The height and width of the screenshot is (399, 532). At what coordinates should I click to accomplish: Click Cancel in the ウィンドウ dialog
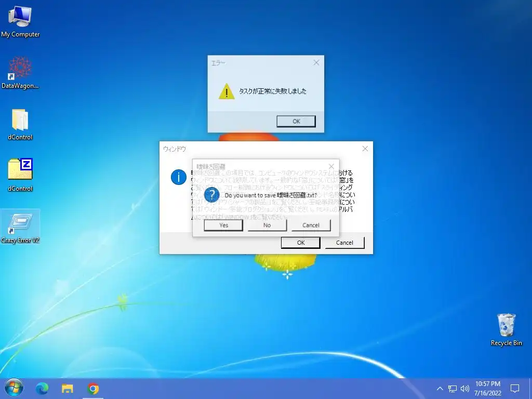point(345,243)
